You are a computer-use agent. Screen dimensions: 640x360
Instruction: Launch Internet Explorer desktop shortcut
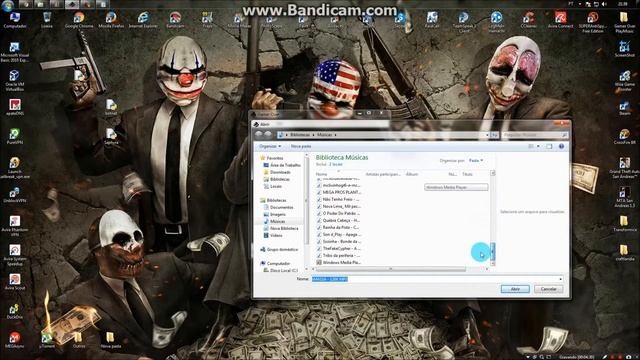[143, 20]
